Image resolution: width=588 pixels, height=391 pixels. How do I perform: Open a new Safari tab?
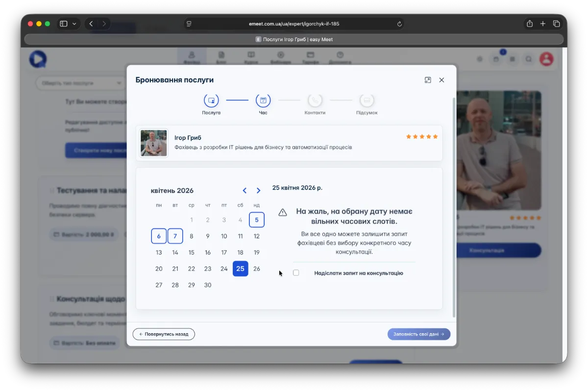[x=543, y=24]
